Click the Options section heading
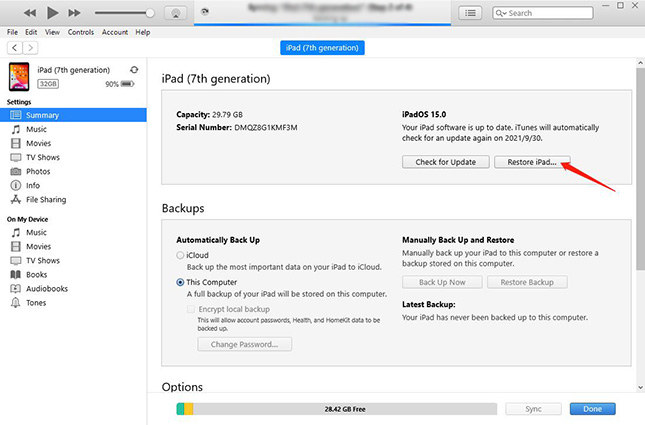Screen dimensions: 645x425 (x=182, y=387)
